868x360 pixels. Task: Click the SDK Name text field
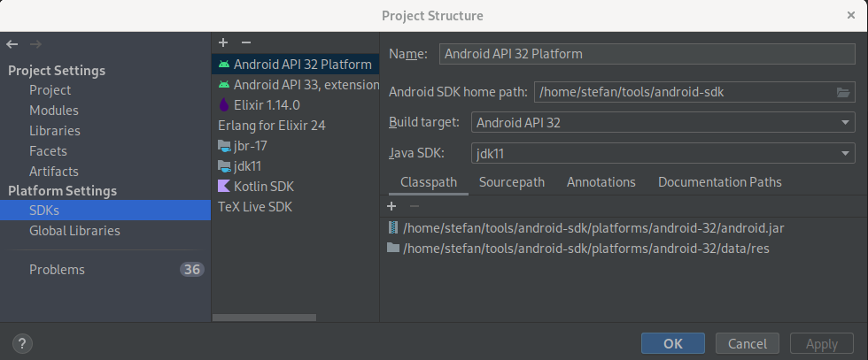coord(647,54)
